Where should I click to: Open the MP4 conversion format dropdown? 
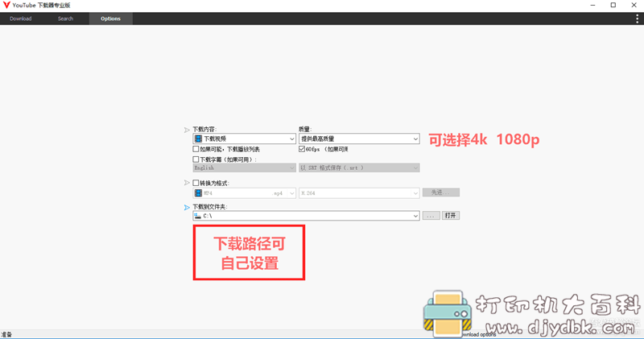(244, 192)
